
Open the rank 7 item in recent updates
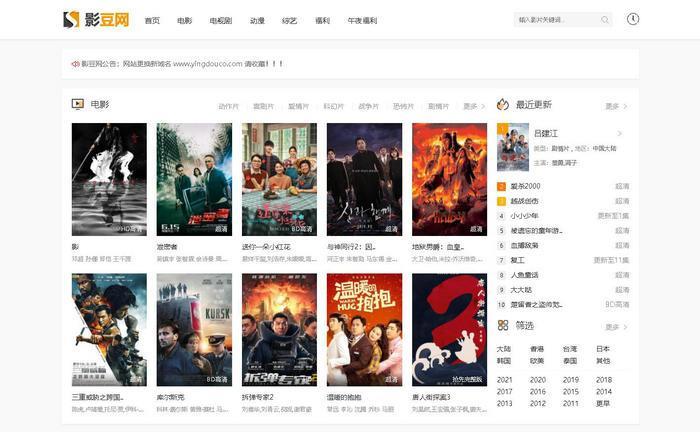point(518,260)
